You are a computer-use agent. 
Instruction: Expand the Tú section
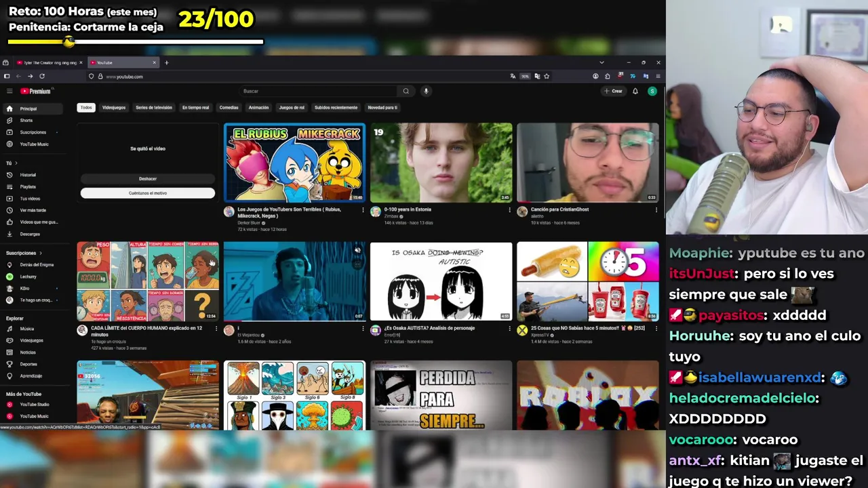[x=12, y=163]
